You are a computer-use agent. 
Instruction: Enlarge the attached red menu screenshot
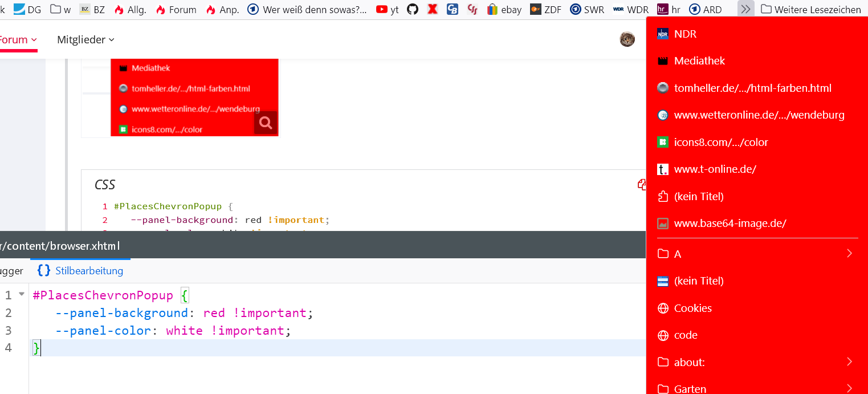(266, 123)
